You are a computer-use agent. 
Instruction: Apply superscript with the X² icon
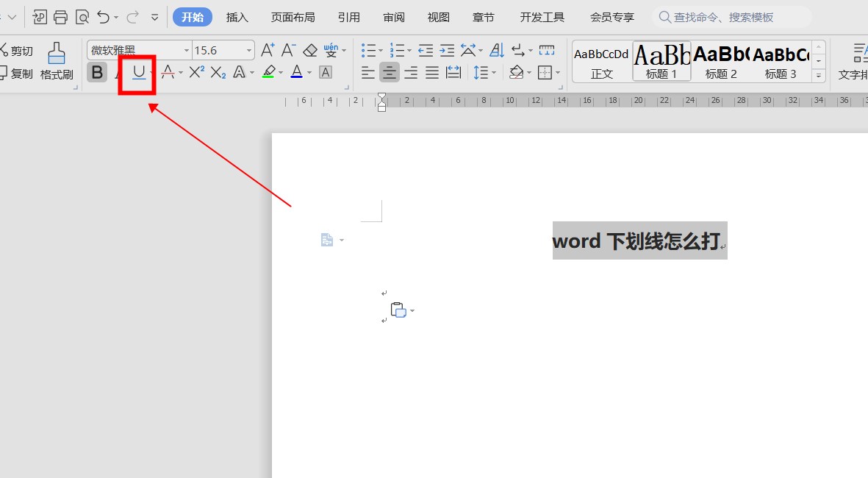(196, 72)
